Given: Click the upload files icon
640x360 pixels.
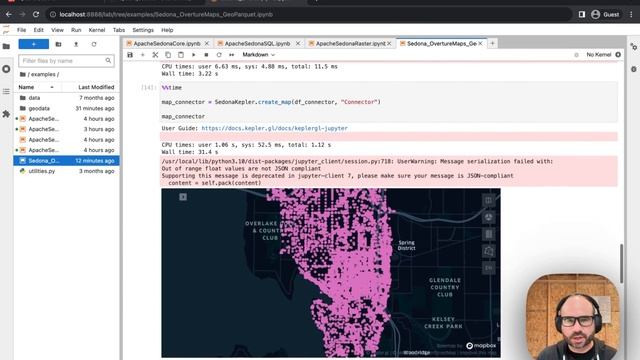Looking at the screenshot, I should pyautogui.click(x=76, y=44).
